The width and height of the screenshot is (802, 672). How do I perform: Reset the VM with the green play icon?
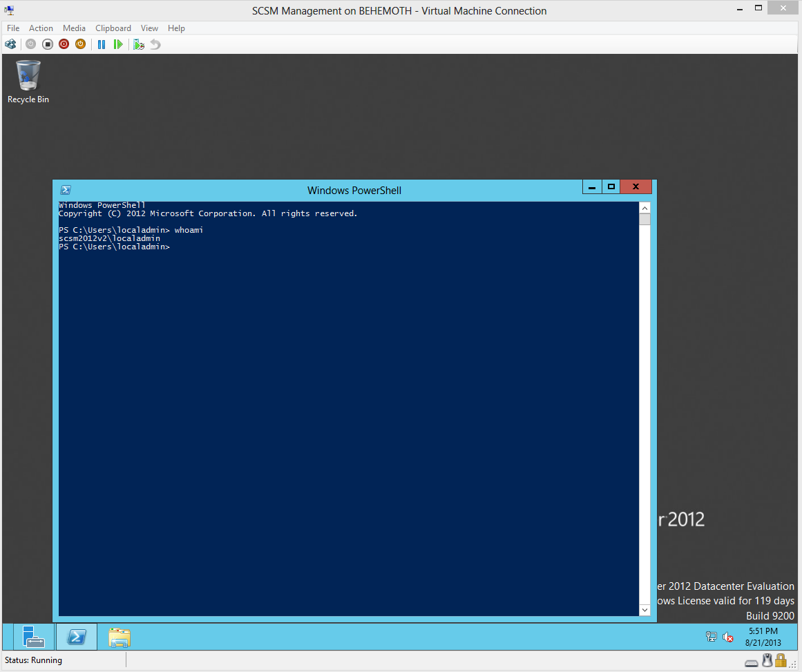point(118,44)
